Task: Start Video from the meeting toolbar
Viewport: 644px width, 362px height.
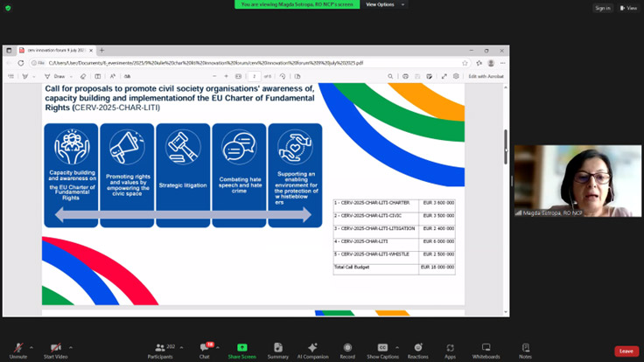Action: click(56, 349)
